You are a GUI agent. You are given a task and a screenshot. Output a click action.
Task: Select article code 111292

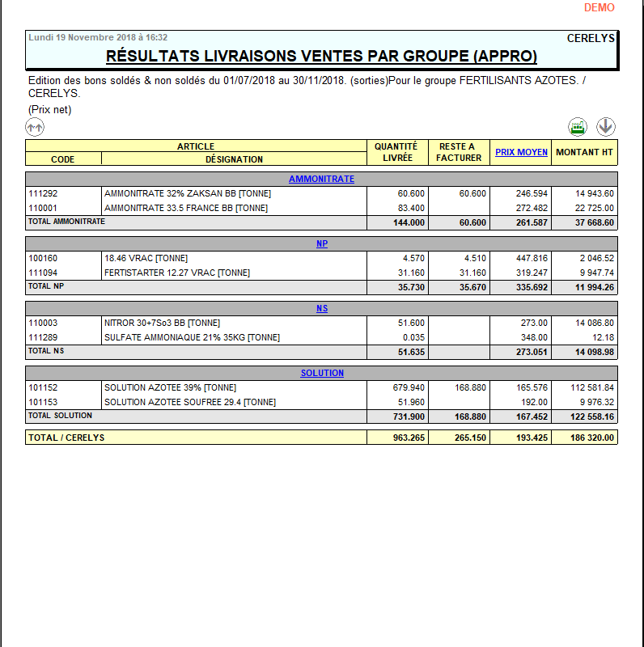44,194
